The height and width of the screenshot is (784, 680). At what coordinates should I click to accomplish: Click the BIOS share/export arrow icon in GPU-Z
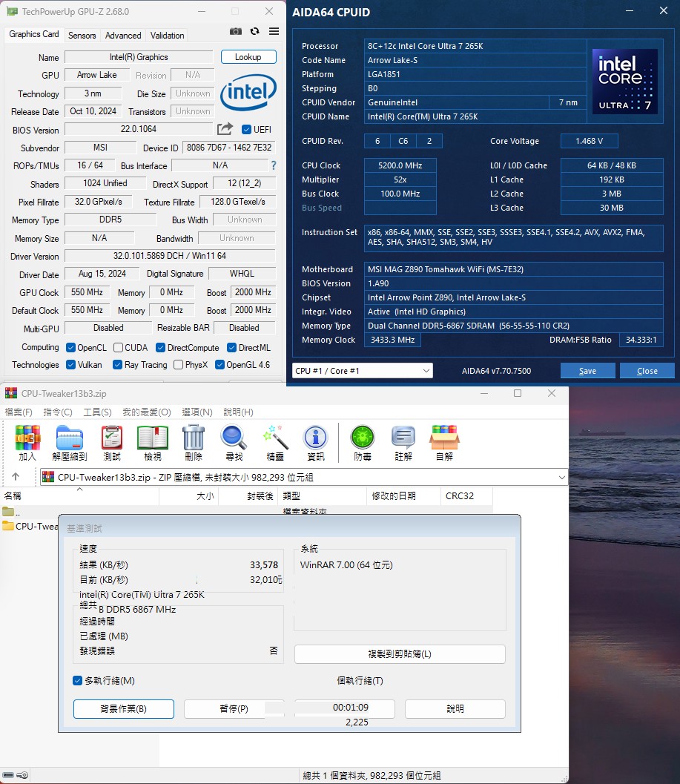225,129
